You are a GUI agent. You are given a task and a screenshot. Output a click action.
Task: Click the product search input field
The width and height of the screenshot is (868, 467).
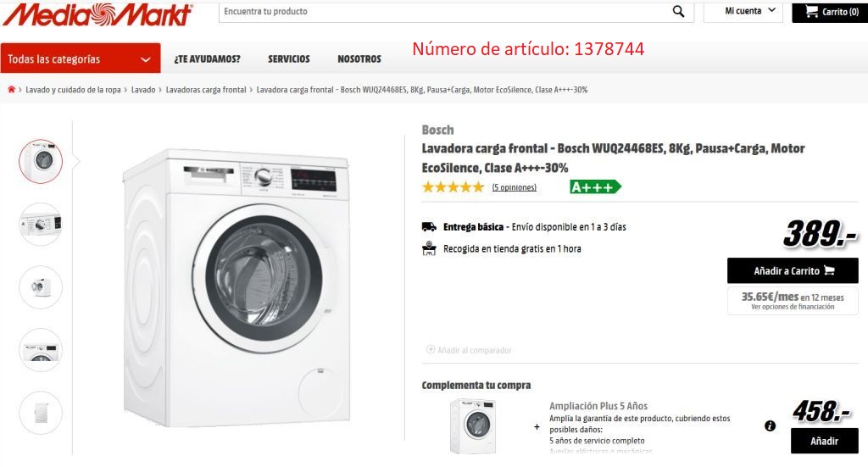[x=444, y=11]
